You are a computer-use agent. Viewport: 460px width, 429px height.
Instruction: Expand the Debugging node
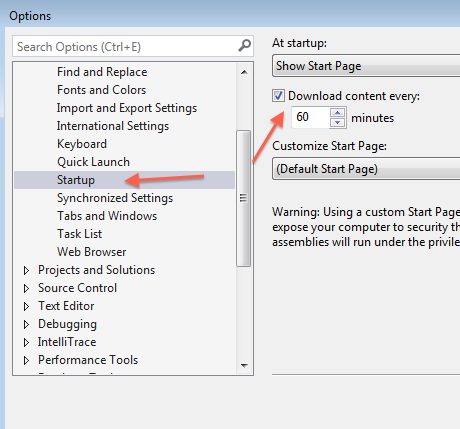(26, 324)
